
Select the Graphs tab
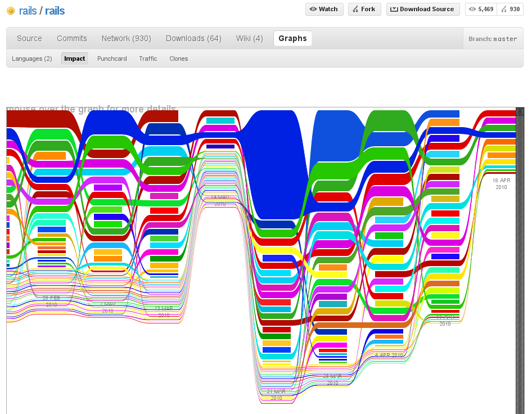coord(292,38)
